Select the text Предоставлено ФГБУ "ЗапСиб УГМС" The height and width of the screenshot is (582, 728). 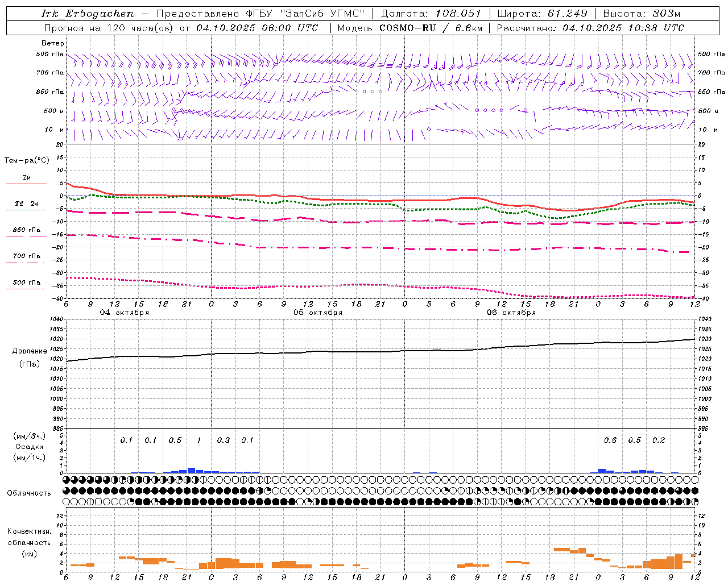pos(260,14)
